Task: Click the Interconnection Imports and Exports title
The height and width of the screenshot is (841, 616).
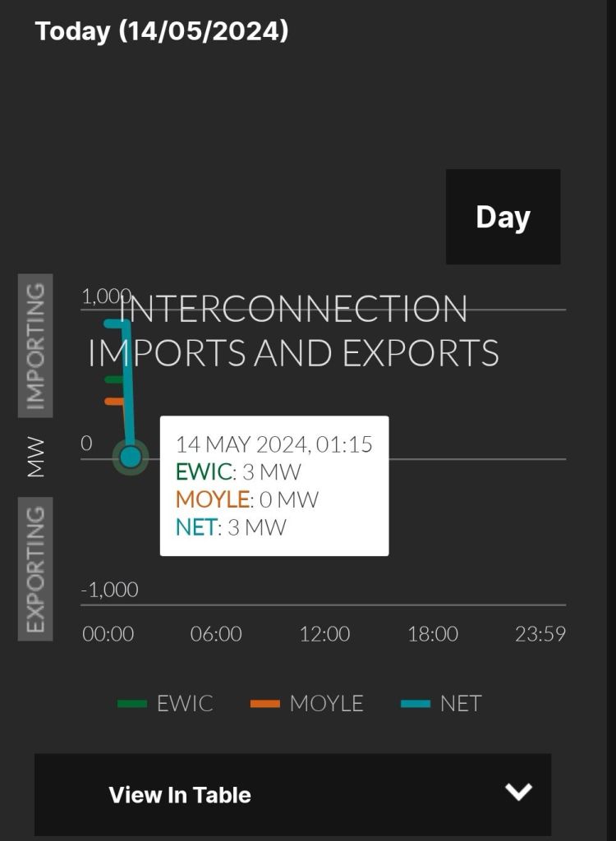Action: pyautogui.click(x=293, y=331)
